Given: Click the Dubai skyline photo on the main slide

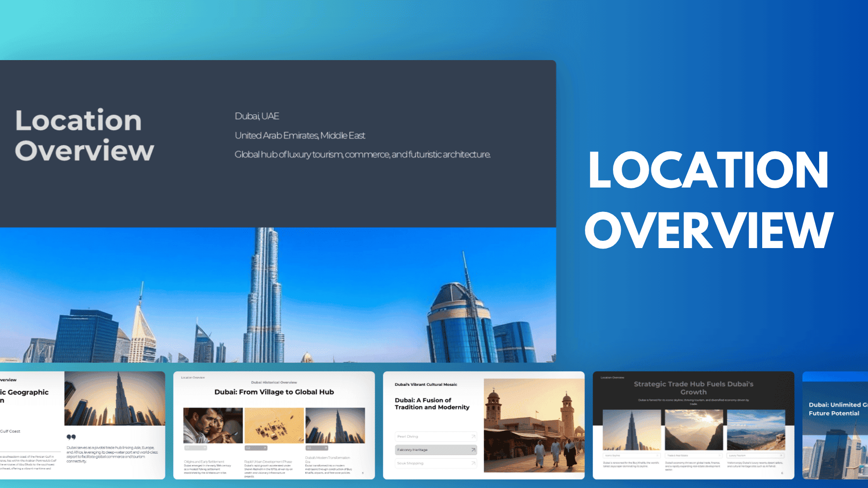Looking at the screenshot, I should tap(278, 295).
